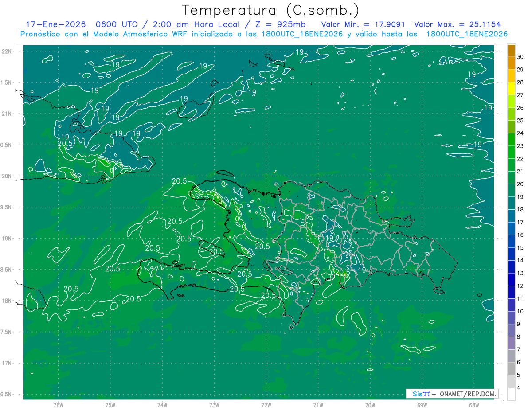Click the '68W' longitude axis label

[474, 405]
